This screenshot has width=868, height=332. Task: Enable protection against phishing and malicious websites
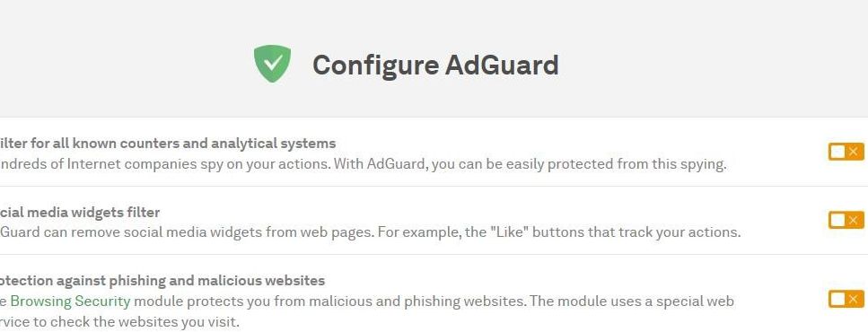click(846, 300)
